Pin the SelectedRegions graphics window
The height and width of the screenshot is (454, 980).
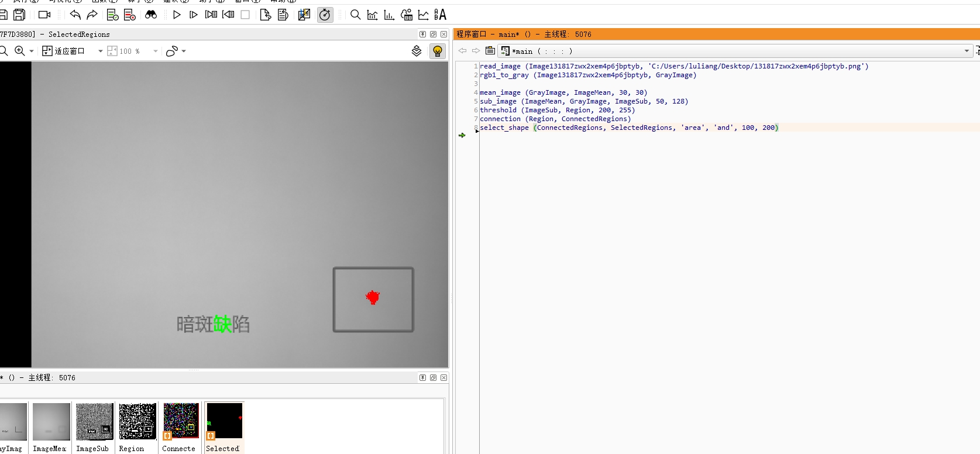[422, 35]
